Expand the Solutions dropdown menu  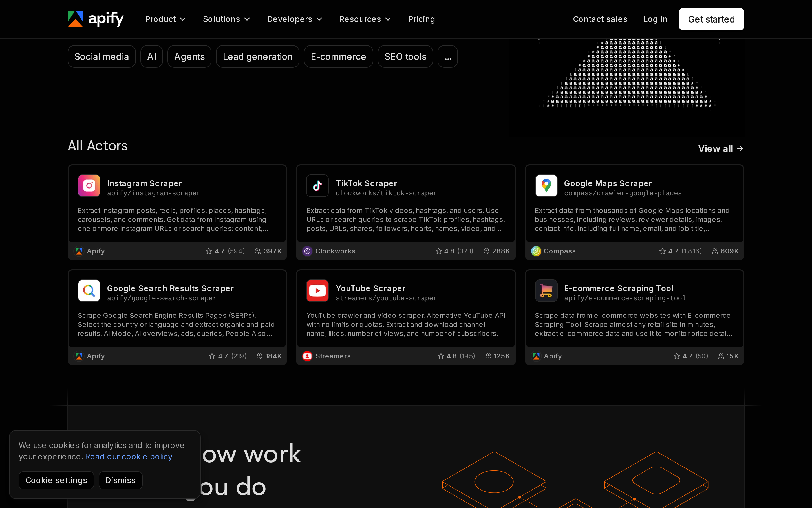pyautogui.click(x=226, y=19)
